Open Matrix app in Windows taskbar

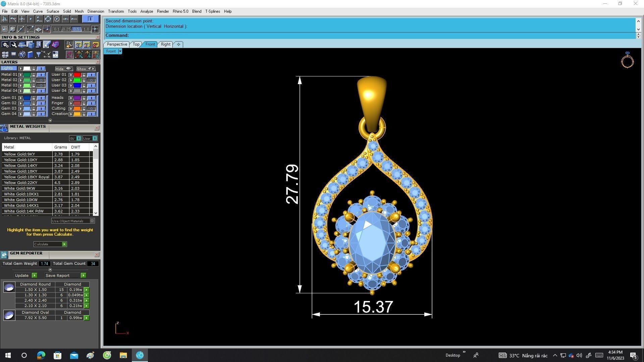pyautogui.click(x=140, y=355)
